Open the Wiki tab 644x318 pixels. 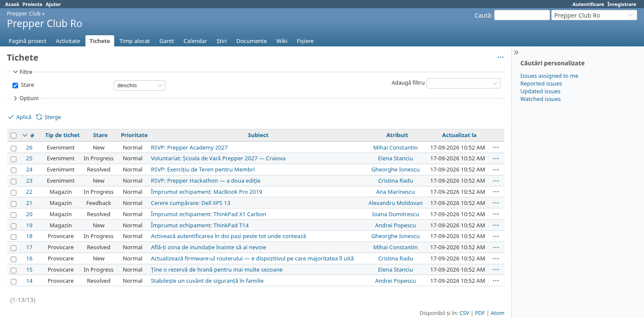[282, 41]
